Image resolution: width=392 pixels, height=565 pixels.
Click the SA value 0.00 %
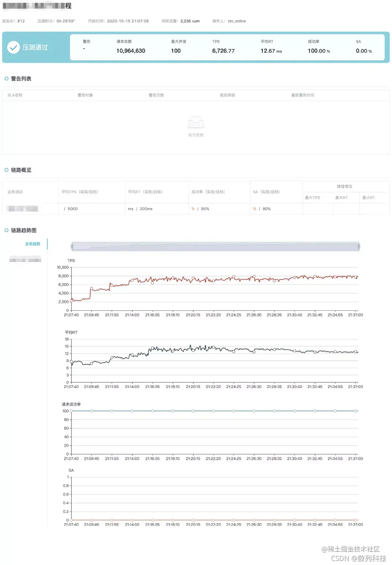click(x=364, y=51)
